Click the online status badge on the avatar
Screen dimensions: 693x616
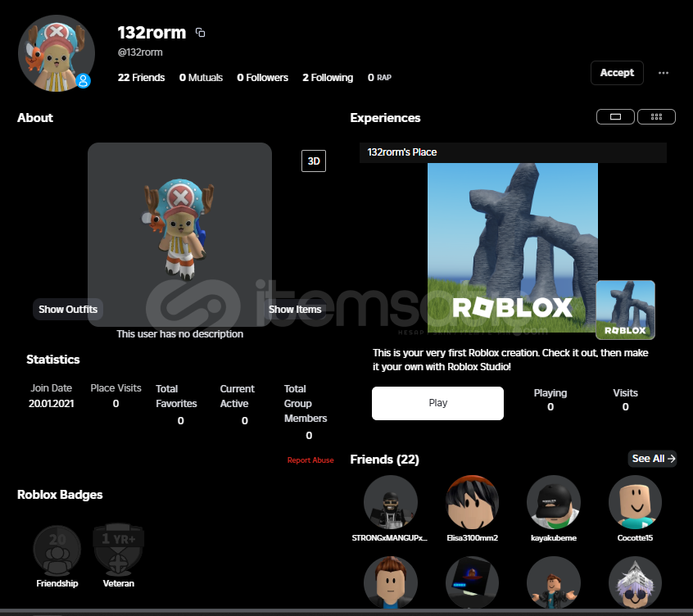(x=83, y=81)
